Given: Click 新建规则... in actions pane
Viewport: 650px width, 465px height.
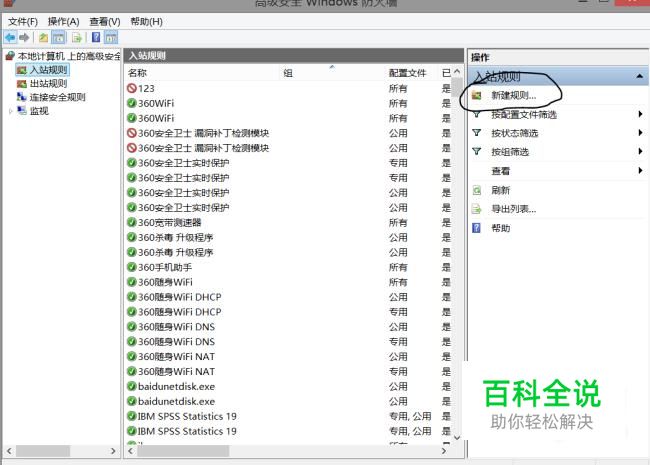Looking at the screenshot, I should click(x=514, y=96).
